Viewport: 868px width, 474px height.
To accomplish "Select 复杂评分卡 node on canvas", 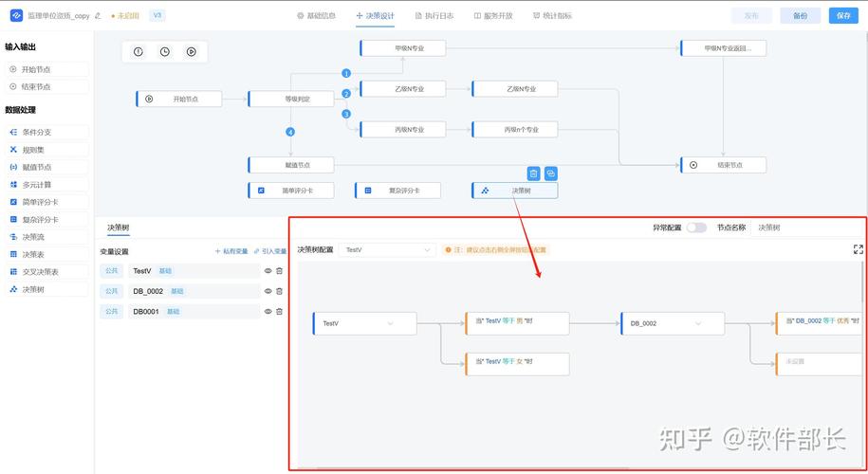I will [398, 191].
